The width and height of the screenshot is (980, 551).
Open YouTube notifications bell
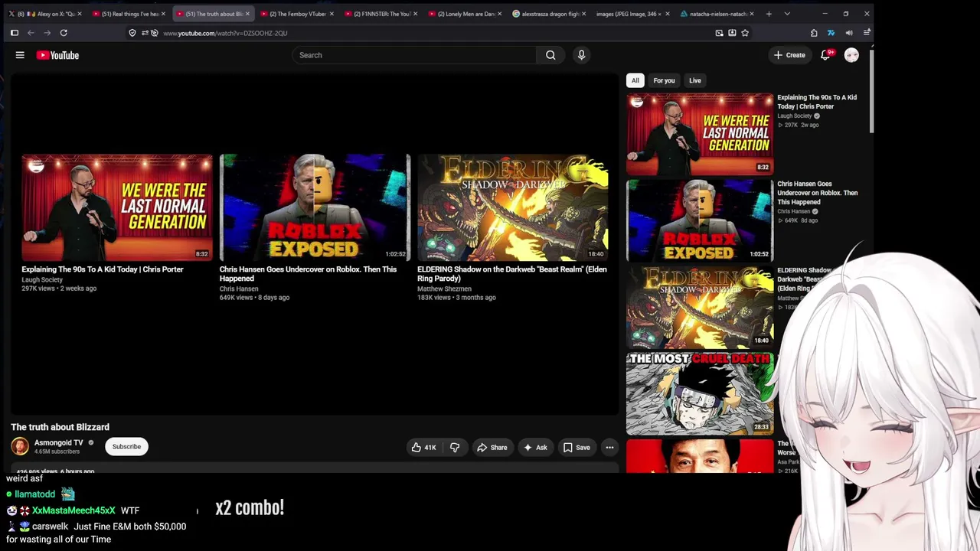[825, 55]
